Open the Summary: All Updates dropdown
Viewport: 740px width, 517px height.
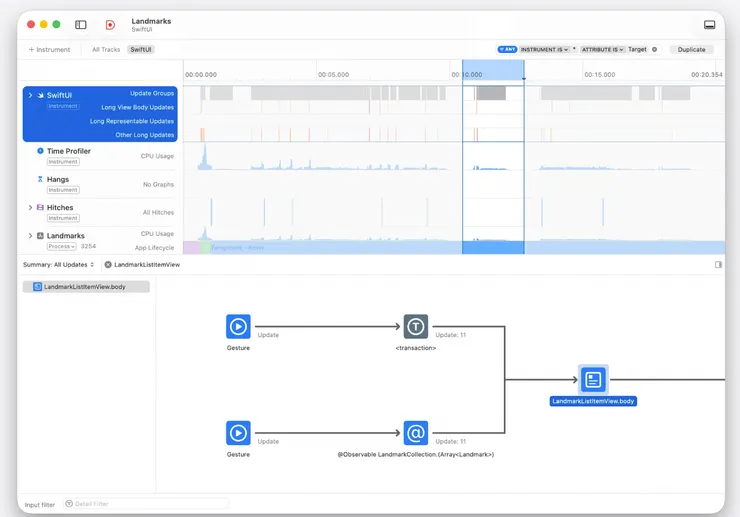[x=59, y=265]
